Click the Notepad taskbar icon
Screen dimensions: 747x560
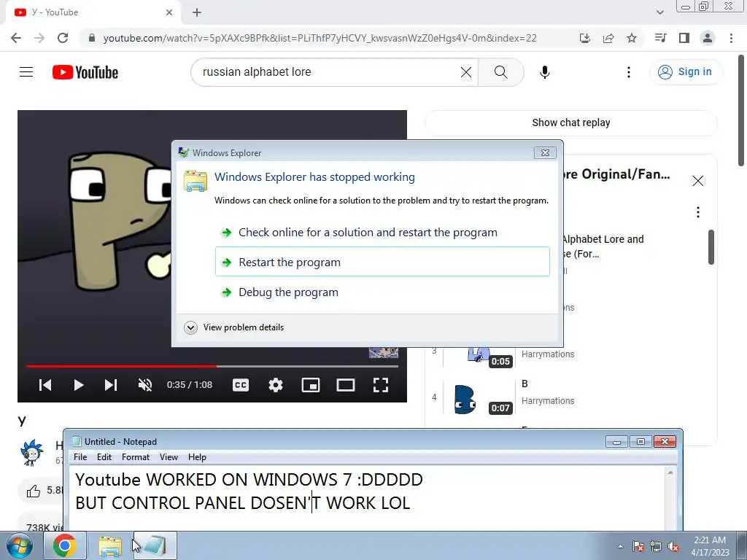point(155,545)
